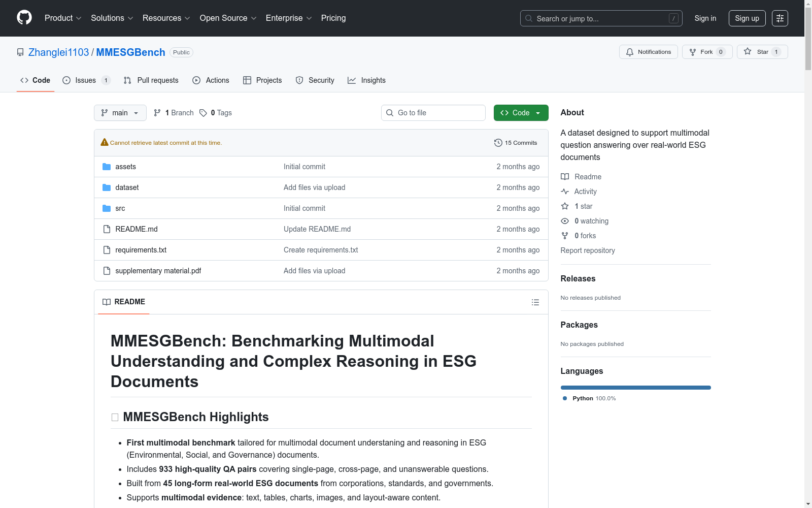Click the search magnifier icon in header

[x=529, y=18]
